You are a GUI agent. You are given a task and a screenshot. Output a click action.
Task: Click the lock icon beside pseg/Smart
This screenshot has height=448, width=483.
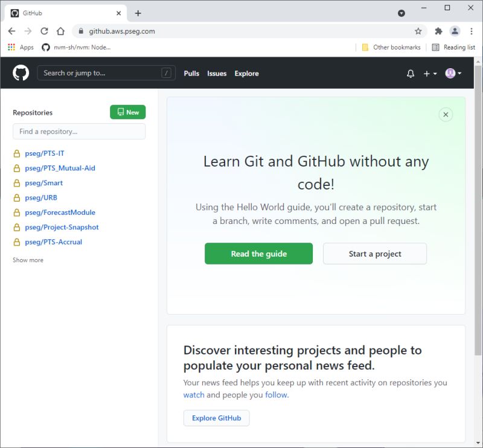(x=16, y=182)
